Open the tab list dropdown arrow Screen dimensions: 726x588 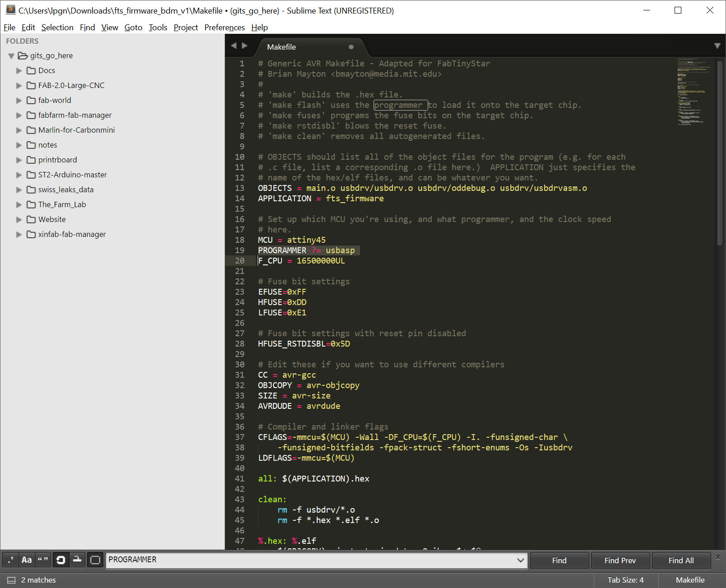[717, 46]
